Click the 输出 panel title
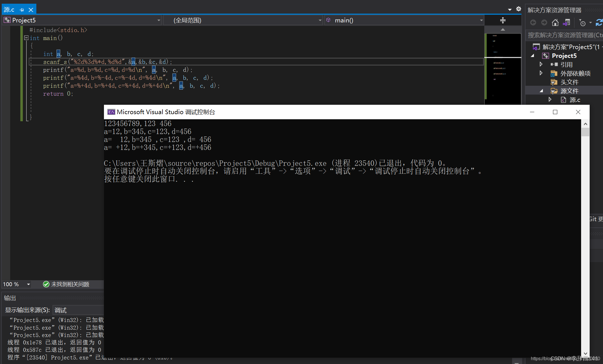 (x=10, y=298)
